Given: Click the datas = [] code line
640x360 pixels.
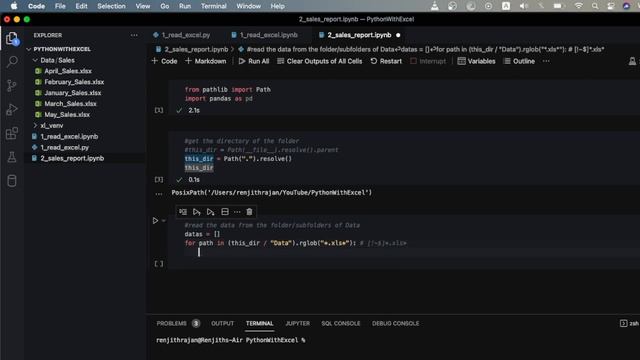Looking at the screenshot, I should click(x=202, y=234).
